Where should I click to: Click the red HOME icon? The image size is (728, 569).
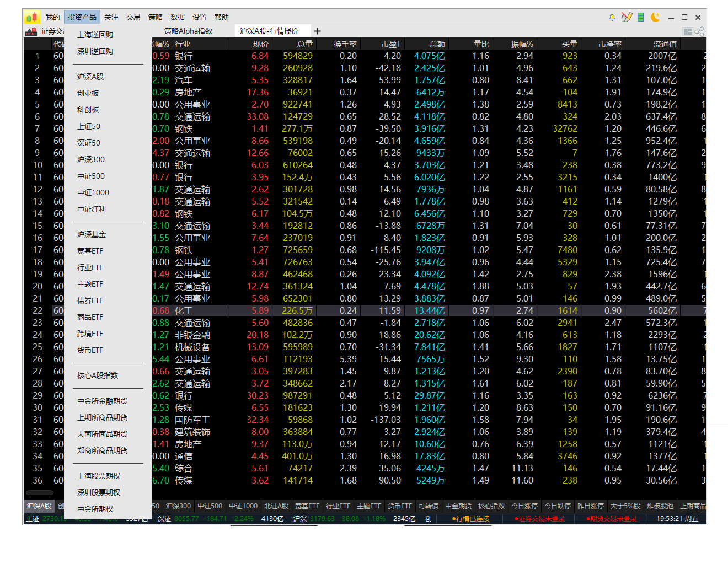(31, 31)
